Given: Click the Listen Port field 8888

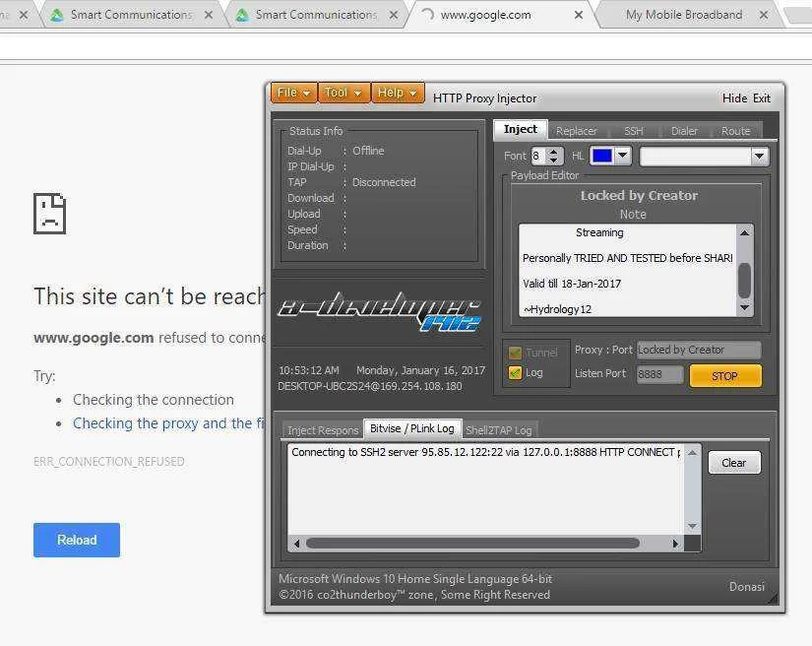Looking at the screenshot, I should 659,374.
